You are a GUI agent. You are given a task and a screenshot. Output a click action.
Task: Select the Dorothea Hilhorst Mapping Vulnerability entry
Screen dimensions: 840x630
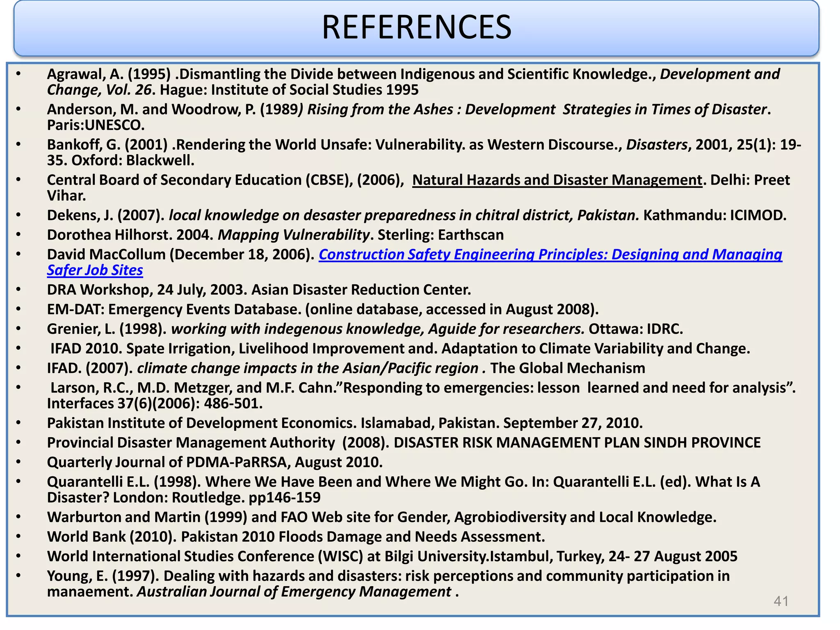[275, 235]
